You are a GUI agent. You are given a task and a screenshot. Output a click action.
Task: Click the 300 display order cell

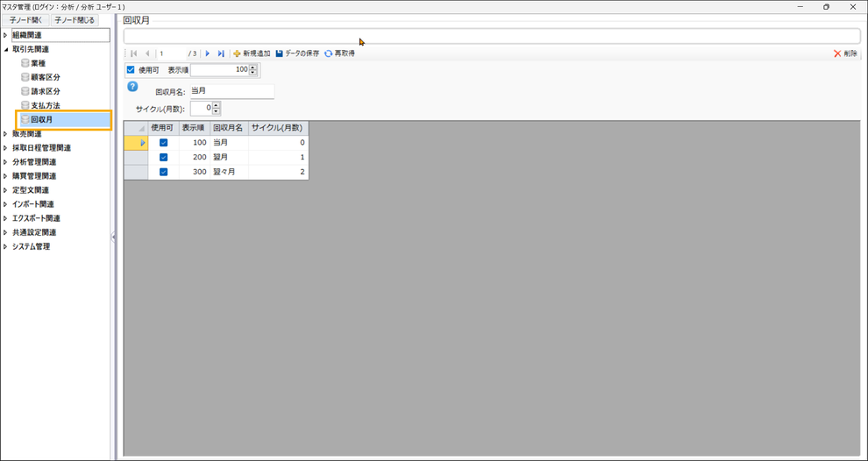pyautogui.click(x=195, y=172)
